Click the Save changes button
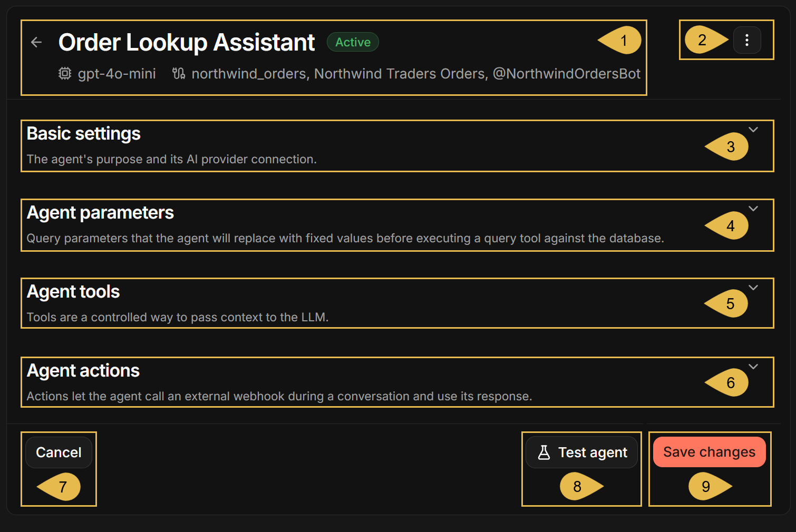 [x=709, y=452]
